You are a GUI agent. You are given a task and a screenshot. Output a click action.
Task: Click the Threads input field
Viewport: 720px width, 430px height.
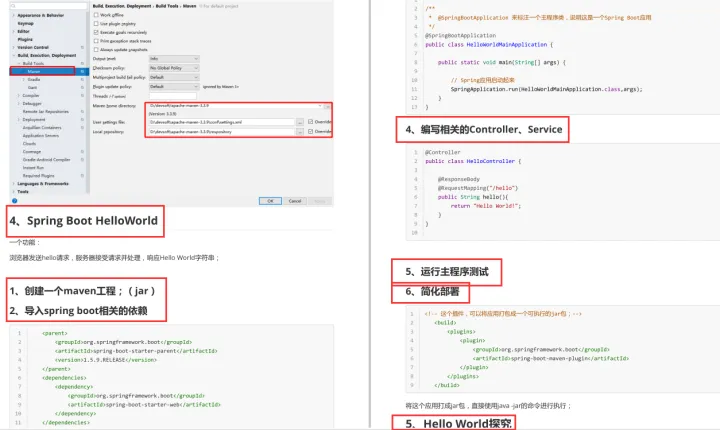[x=173, y=96]
